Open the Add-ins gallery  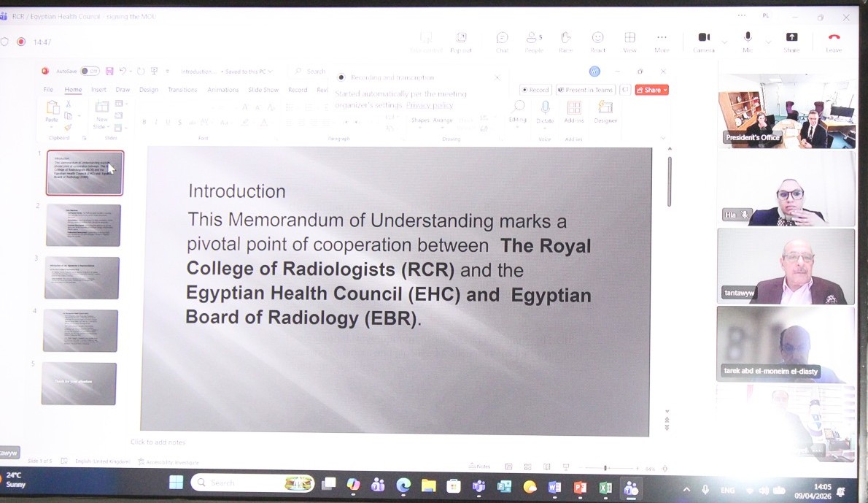(574, 112)
